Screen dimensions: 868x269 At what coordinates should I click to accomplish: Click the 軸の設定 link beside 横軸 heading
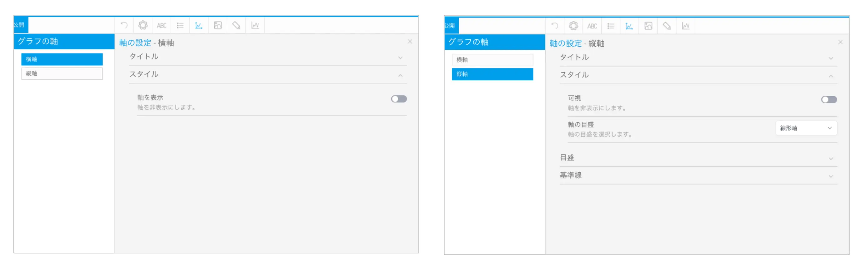(x=135, y=43)
